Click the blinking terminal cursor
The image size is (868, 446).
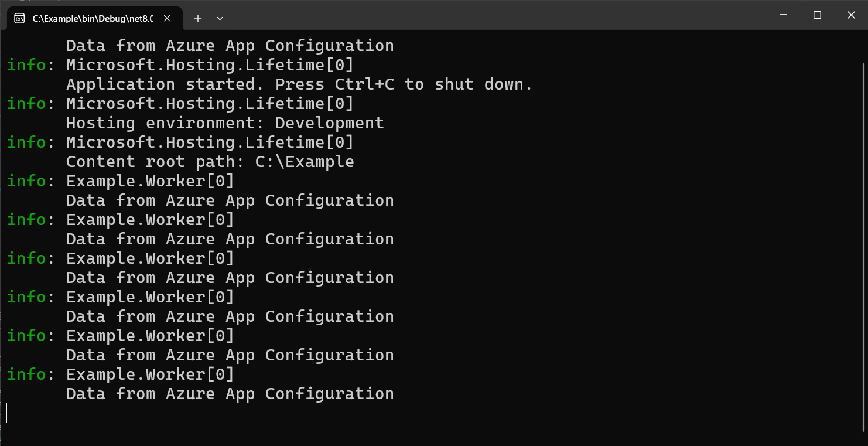(x=7, y=413)
